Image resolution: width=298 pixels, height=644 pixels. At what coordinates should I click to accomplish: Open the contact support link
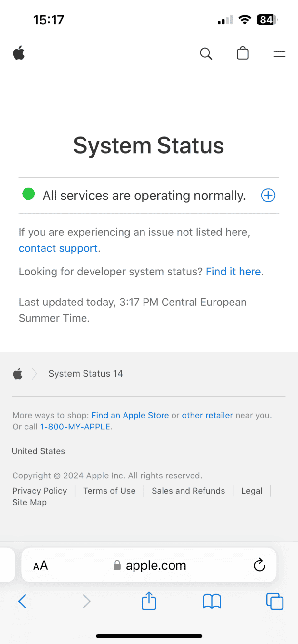[58, 248]
